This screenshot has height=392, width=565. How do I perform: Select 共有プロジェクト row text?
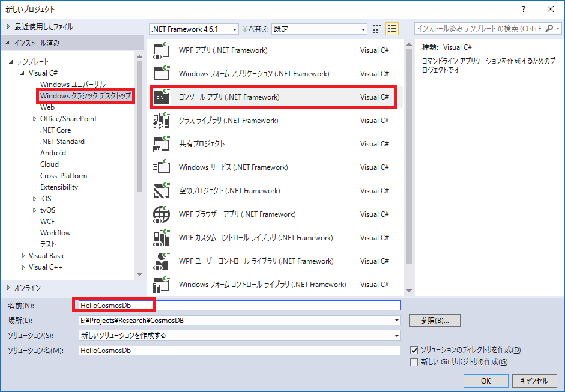[202, 144]
